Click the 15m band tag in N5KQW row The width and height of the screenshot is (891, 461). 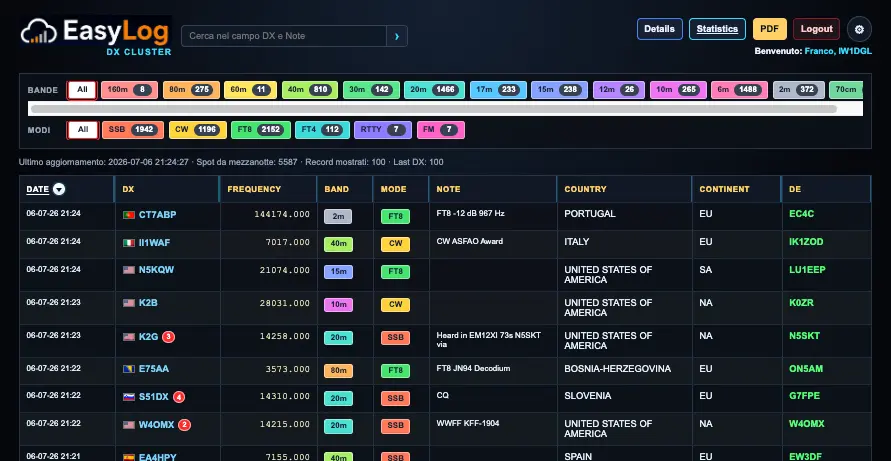[x=338, y=272]
